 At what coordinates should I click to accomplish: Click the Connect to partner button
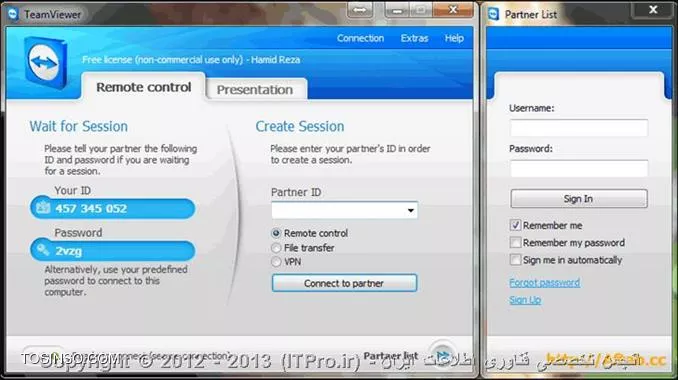[344, 283]
